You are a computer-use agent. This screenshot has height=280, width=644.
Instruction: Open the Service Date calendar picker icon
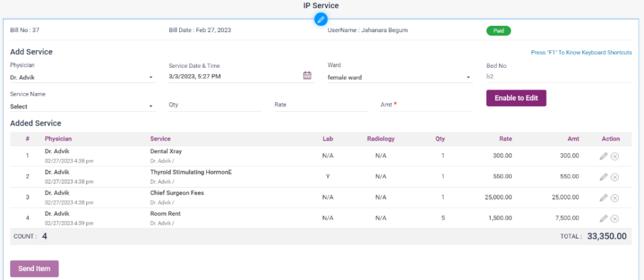coord(307,76)
